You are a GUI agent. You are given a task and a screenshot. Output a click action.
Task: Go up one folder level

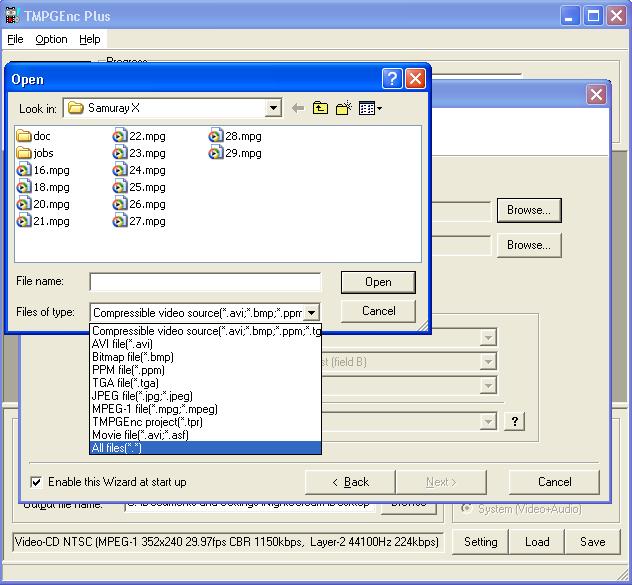[320, 108]
